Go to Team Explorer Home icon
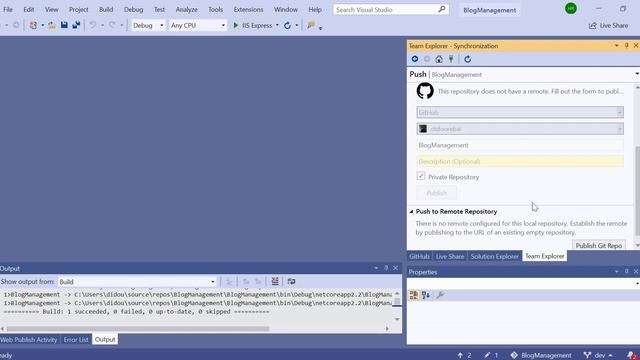This screenshot has height=360, width=640. click(x=439, y=59)
